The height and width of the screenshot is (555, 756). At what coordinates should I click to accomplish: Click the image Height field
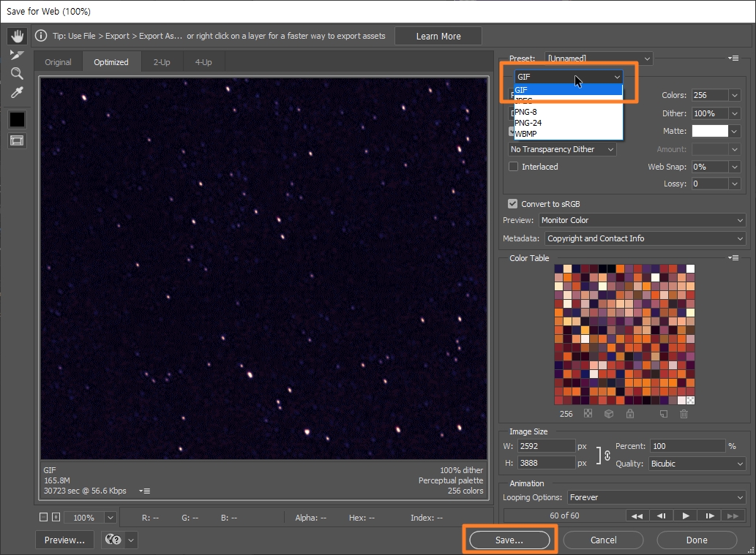pyautogui.click(x=546, y=463)
